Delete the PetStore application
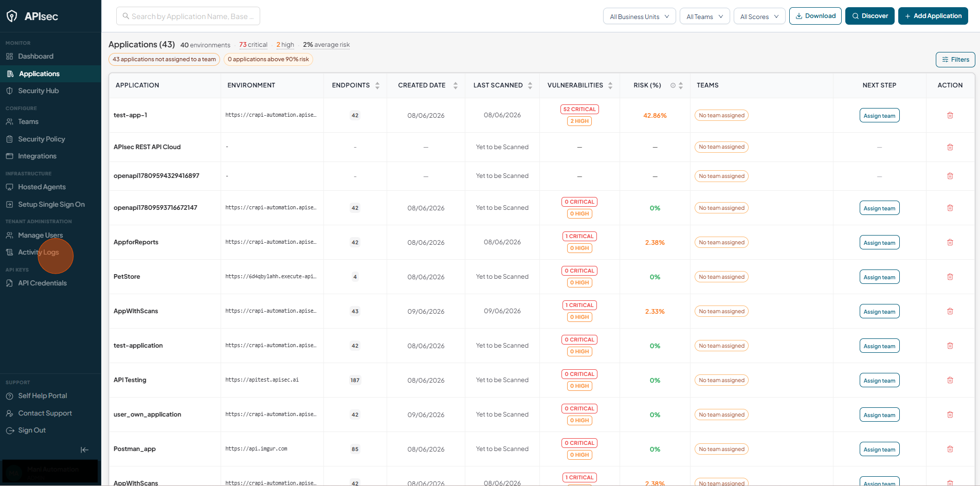This screenshot has width=980, height=486. (950, 277)
